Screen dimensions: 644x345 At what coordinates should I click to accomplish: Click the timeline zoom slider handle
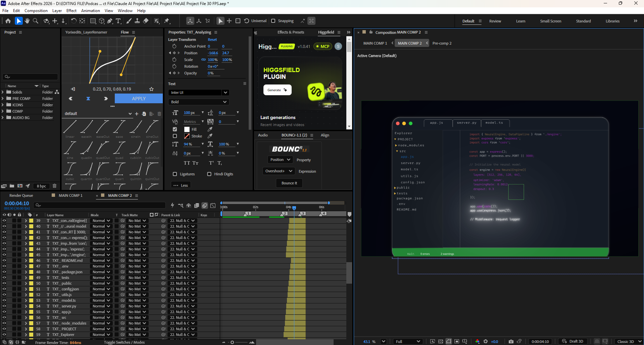232,342
